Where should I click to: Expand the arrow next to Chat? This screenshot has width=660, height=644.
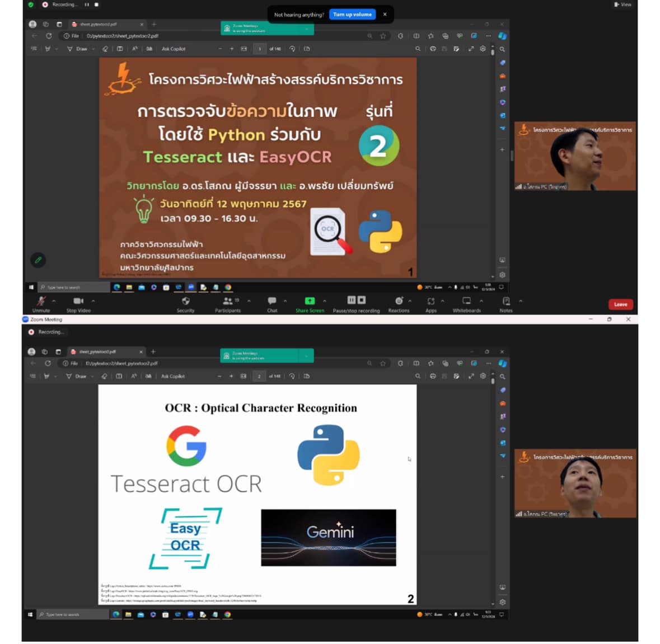[x=285, y=301]
